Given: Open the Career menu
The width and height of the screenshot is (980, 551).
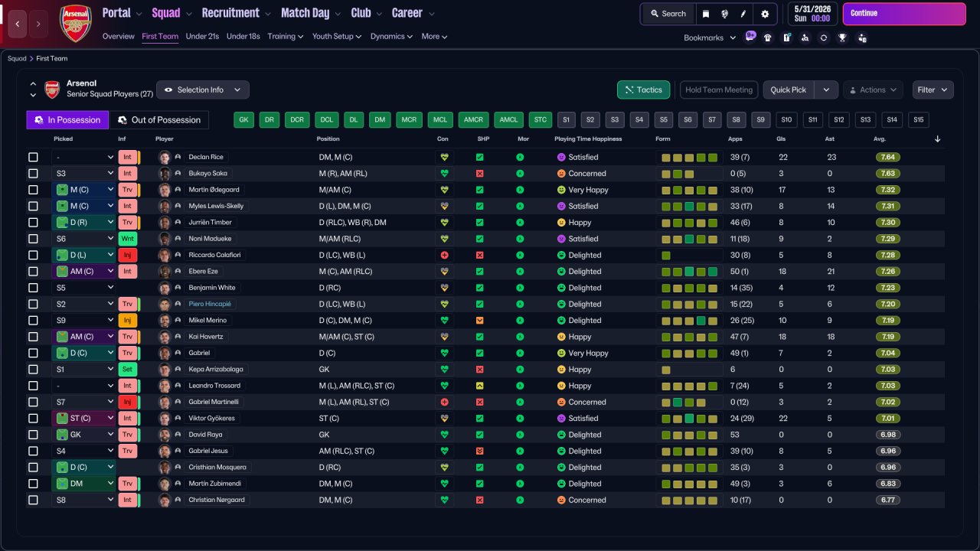Looking at the screenshot, I should coord(413,13).
